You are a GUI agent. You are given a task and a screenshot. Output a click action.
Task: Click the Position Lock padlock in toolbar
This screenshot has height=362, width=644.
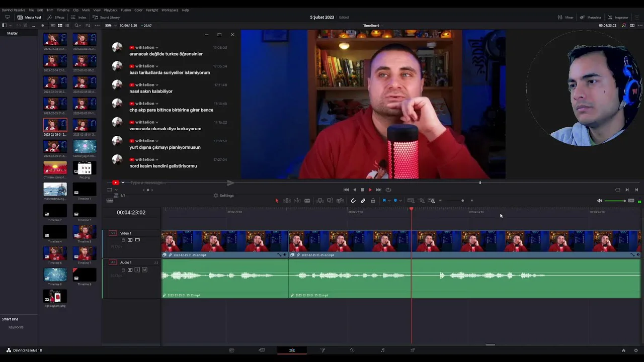373,201
